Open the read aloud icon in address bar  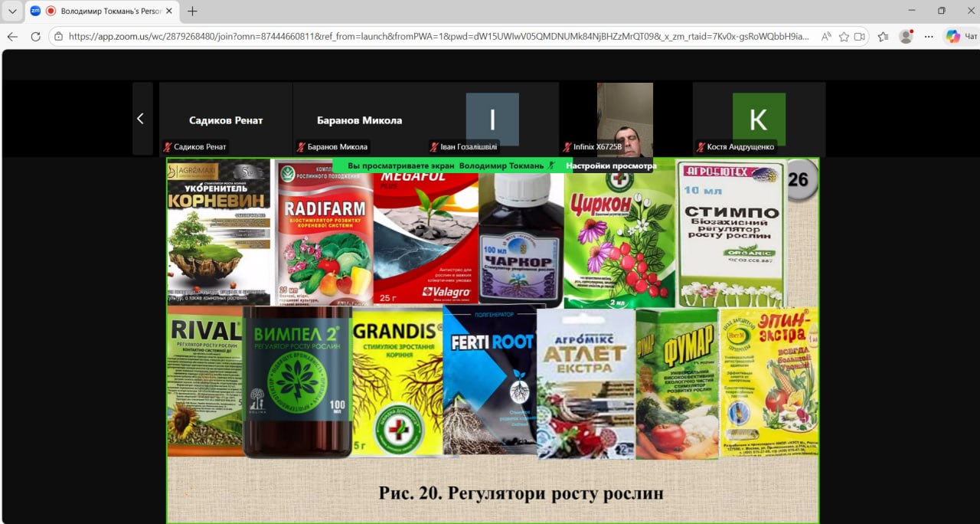tap(826, 36)
